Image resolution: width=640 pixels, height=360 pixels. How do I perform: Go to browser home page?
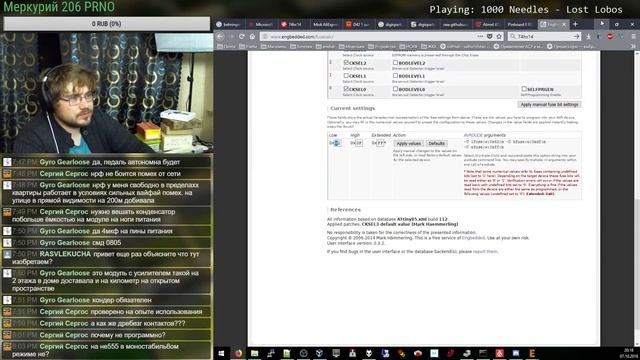252,36
